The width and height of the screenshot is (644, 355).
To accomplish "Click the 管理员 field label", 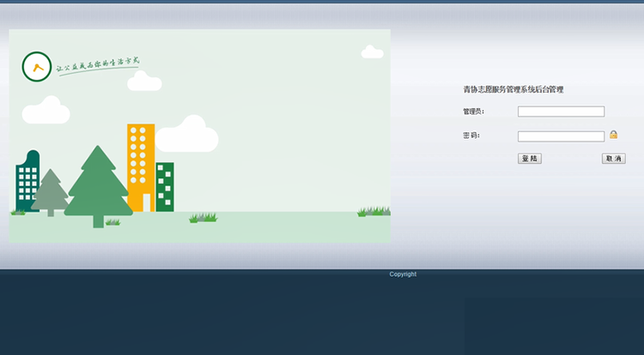I will pyautogui.click(x=473, y=111).
